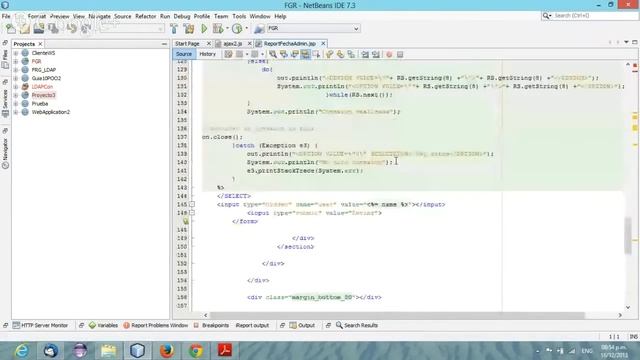This screenshot has height=360, width=640.
Task: Open the File menu
Action: 6,16
